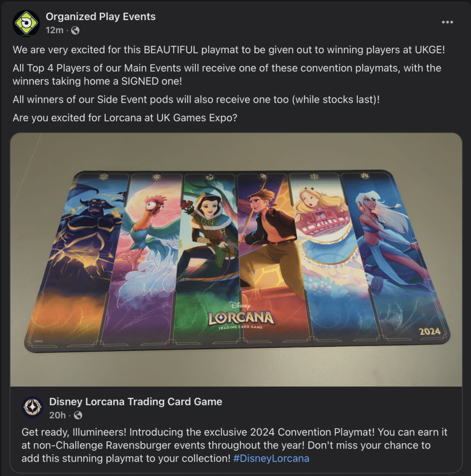Open the three-dot post options menu
This screenshot has height=476, width=471.
(x=447, y=22)
